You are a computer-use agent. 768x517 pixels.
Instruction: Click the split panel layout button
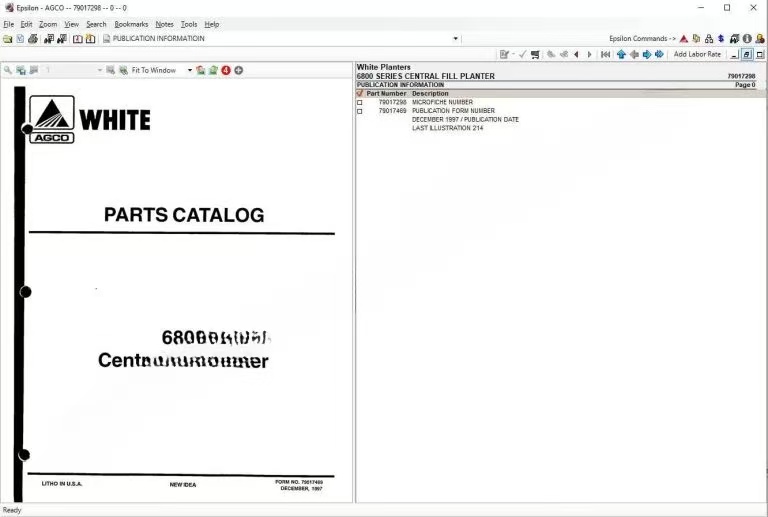[x=746, y=55]
